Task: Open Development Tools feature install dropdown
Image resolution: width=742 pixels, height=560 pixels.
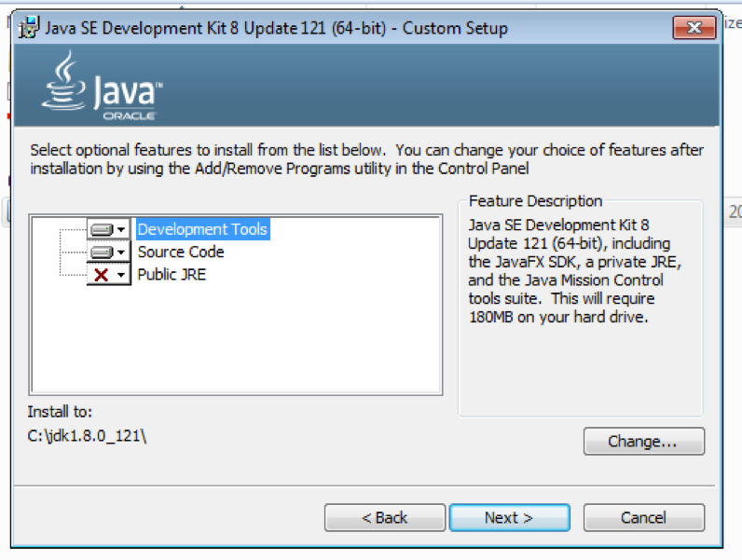Action: 108,229
